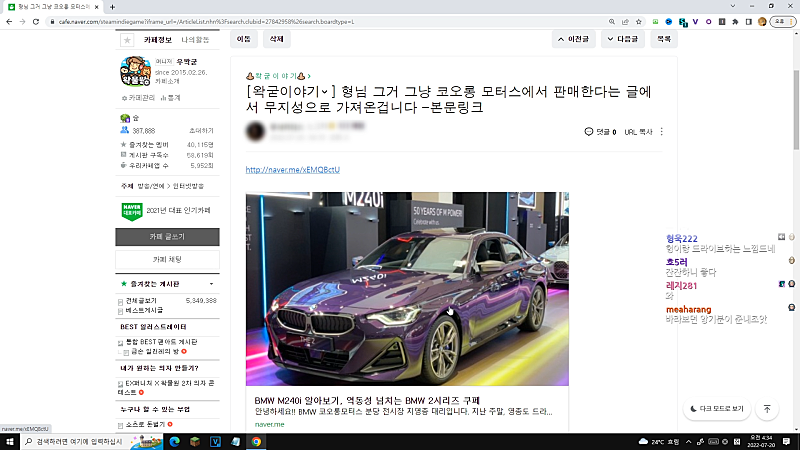The width and height of the screenshot is (800, 450).
Task: Click the scroll-to-top arrow button
Action: (x=767, y=409)
